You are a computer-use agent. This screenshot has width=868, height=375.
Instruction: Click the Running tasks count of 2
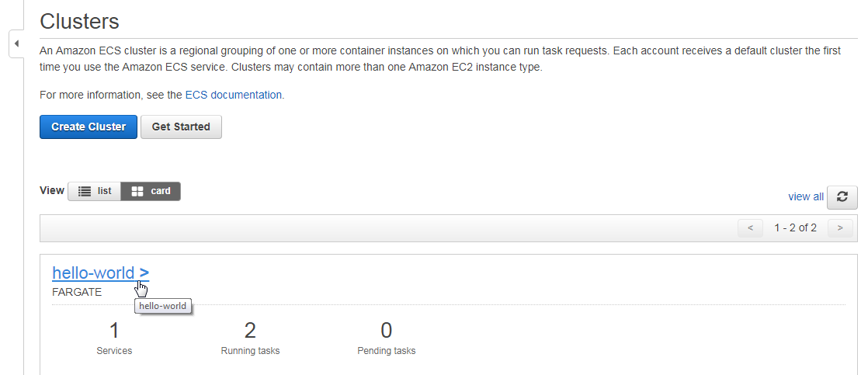click(250, 331)
